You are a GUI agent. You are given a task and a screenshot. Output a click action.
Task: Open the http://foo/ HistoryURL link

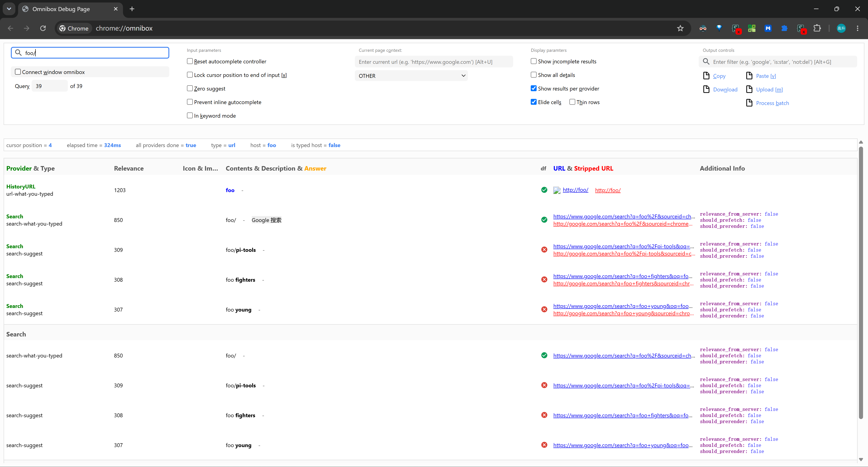pos(575,190)
